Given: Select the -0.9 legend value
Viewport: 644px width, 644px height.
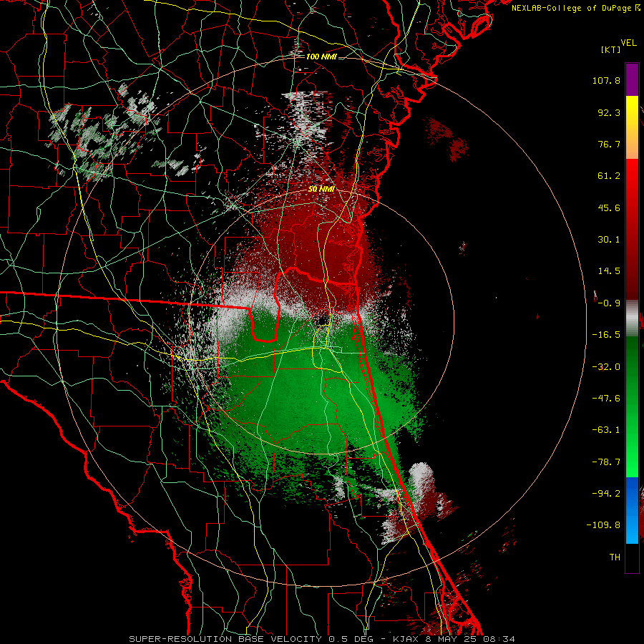Looking at the screenshot, I should (x=609, y=303).
